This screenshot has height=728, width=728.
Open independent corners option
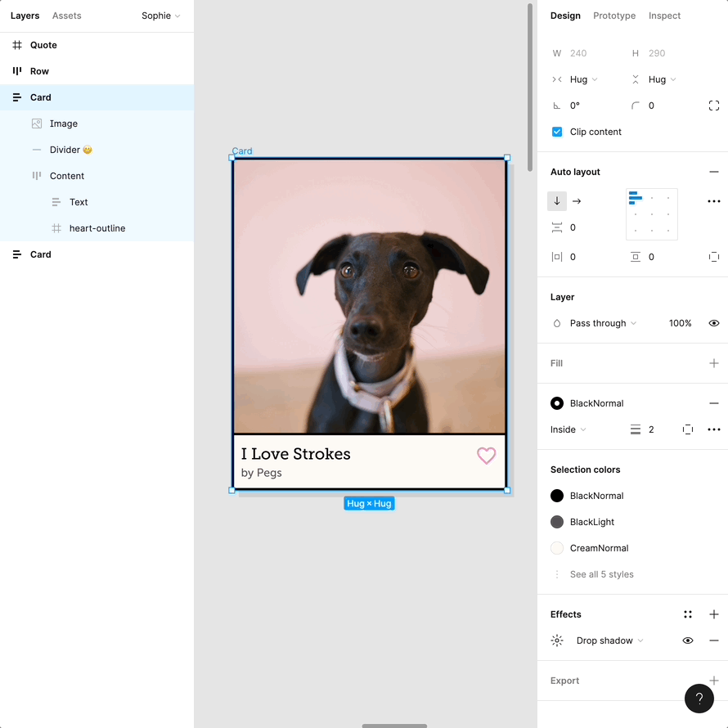click(x=714, y=106)
